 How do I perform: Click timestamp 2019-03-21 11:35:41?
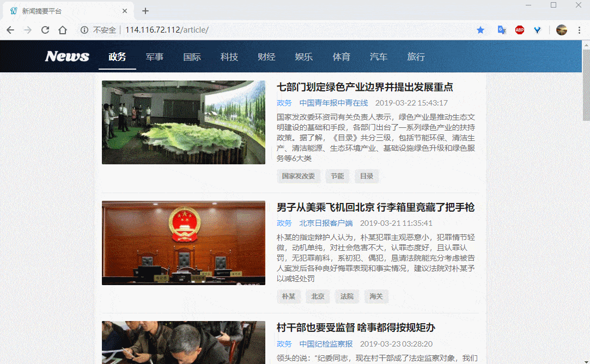point(396,223)
